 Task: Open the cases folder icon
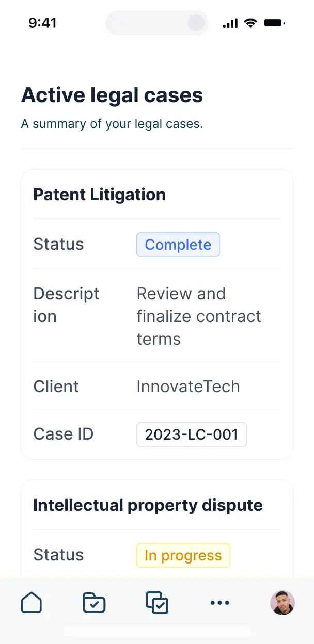(94, 602)
